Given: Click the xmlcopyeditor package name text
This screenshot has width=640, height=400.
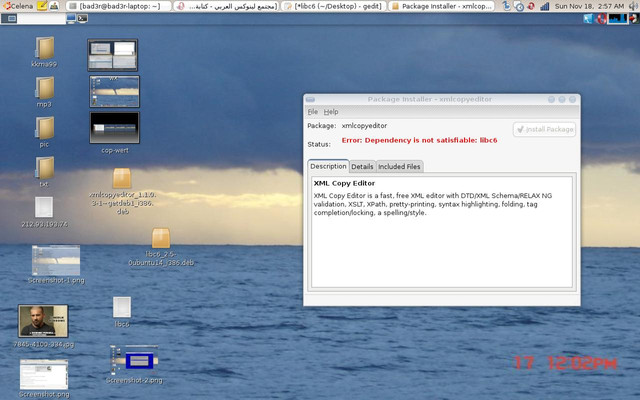Looking at the screenshot, I should (x=364, y=126).
